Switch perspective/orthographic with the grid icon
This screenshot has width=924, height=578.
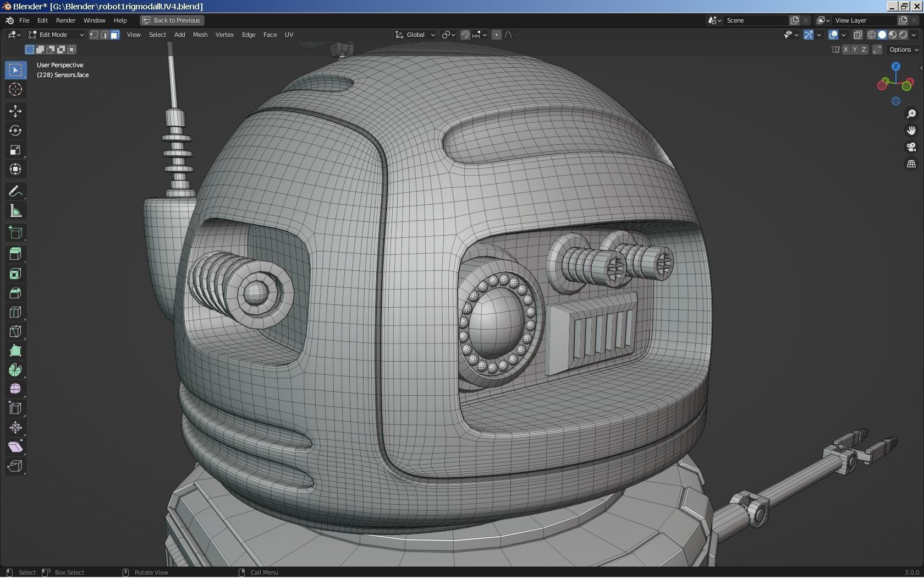coord(911,164)
